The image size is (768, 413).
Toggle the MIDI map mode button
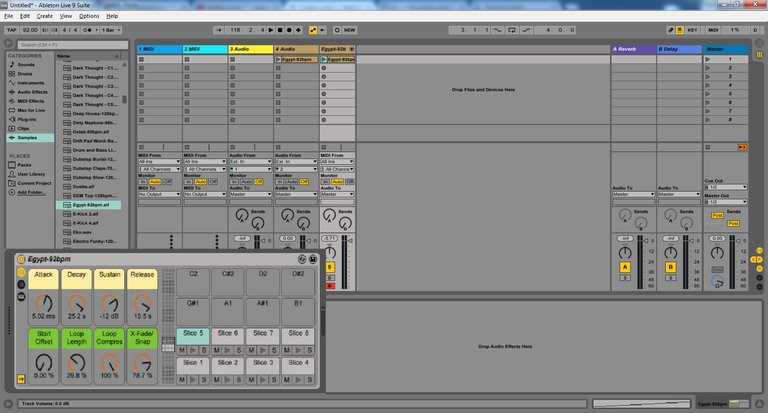[x=713, y=30]
